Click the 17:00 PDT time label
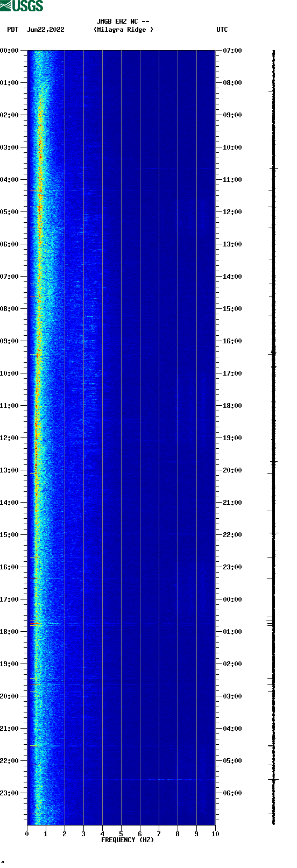This screenshot has width=297, height=868. [10, 599]
